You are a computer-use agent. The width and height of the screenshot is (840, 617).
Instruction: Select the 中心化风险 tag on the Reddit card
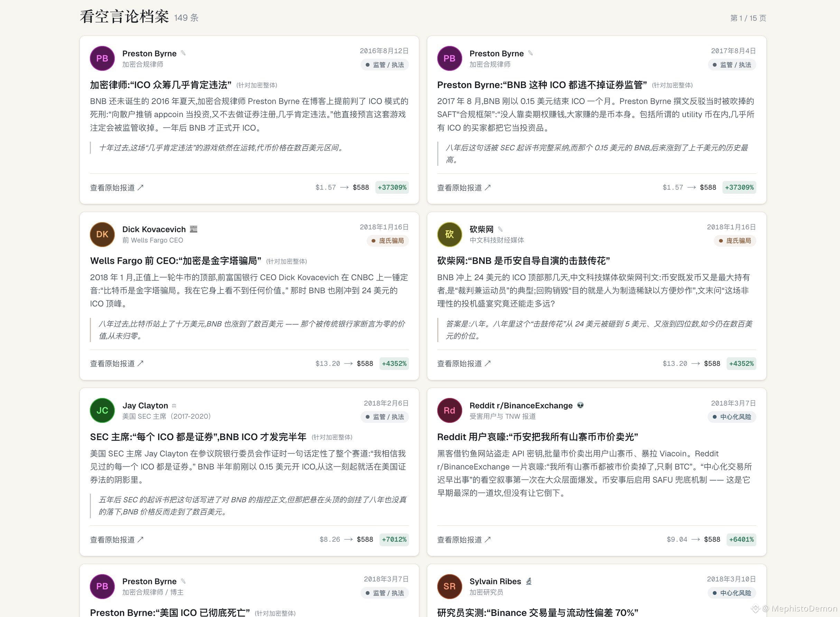(x=732, y=417)
